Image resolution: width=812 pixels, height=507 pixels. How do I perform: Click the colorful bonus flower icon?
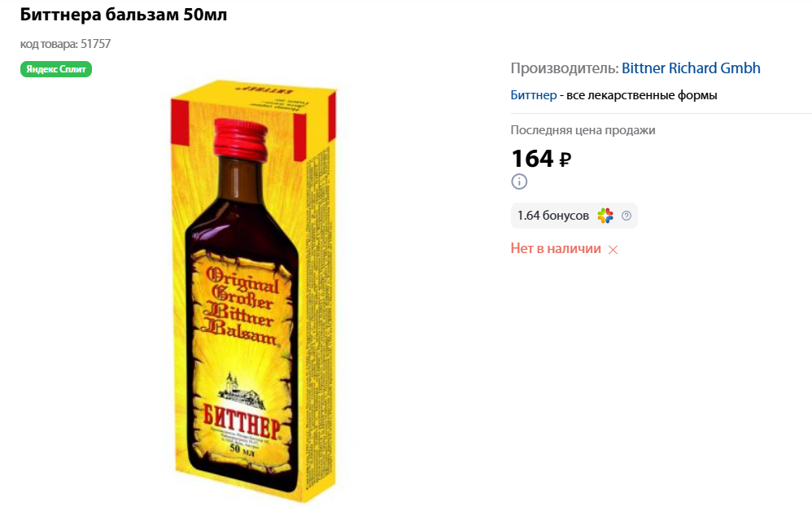(605, 216)
